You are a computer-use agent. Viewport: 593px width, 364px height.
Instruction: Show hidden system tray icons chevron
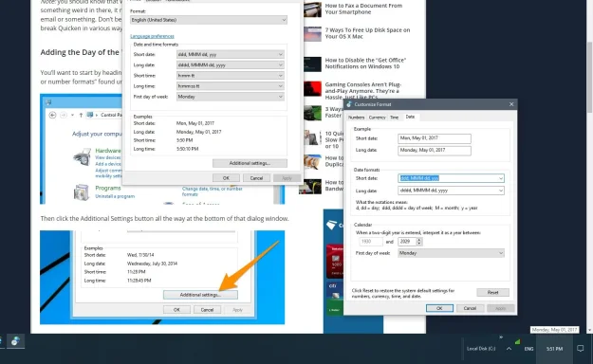[510, 349]
